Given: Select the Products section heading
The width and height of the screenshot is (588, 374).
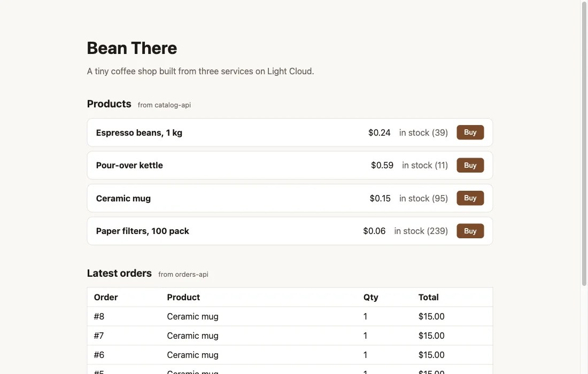Looking at the screenshot, I should click(x=109, y=104).
